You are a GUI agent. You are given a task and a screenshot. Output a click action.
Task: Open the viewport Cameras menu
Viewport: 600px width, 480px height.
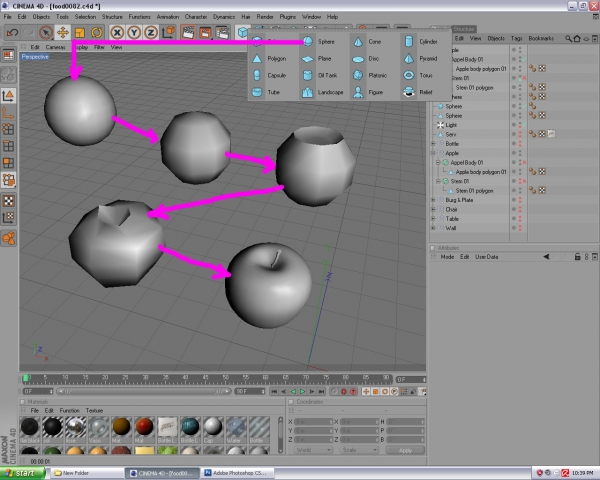pos(55,47)
